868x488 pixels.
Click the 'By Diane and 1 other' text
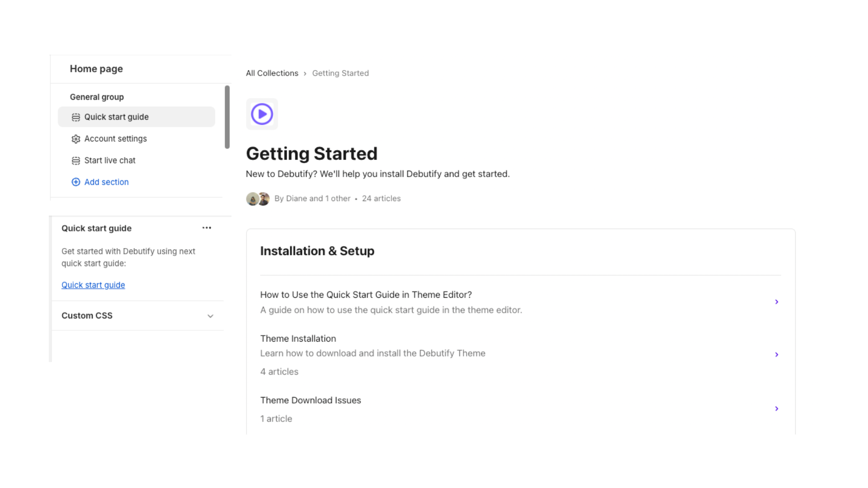click(x=312, y=198)
